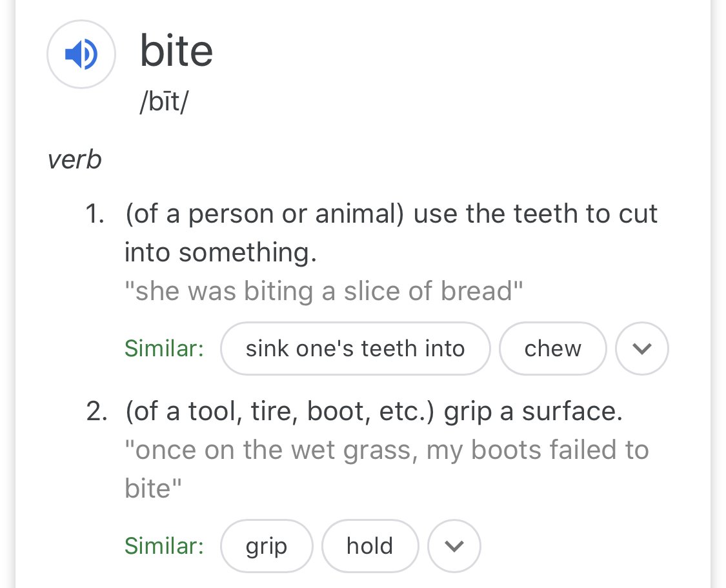Click the word 'something' in definition one

point(248,253)
